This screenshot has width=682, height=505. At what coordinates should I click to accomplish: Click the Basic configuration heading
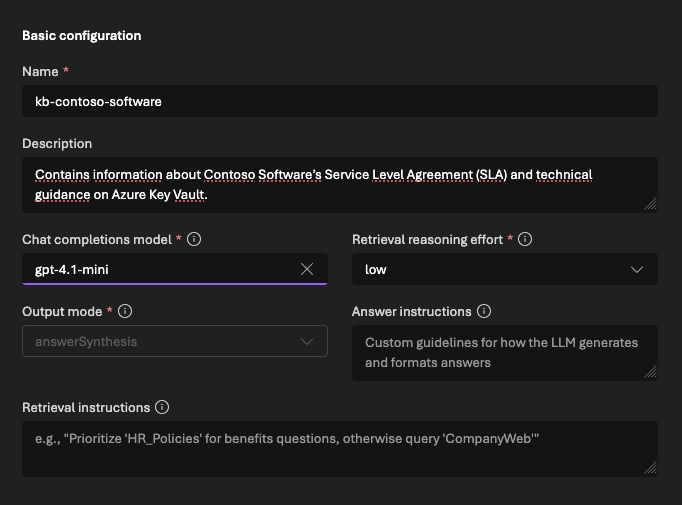tap(82, 35)
